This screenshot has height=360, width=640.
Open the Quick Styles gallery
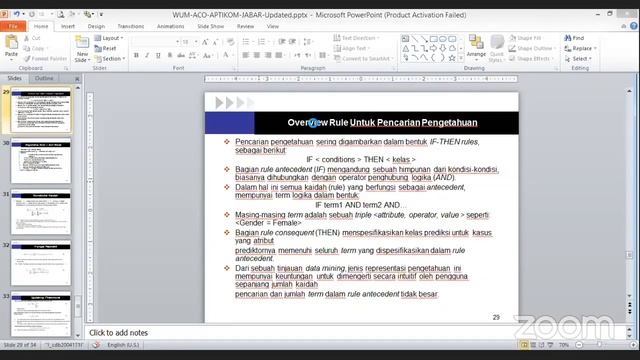[x=497, y=48]
